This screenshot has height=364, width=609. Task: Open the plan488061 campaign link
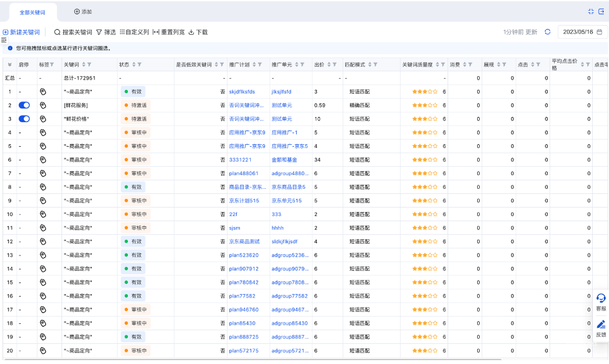click(243, 173)
